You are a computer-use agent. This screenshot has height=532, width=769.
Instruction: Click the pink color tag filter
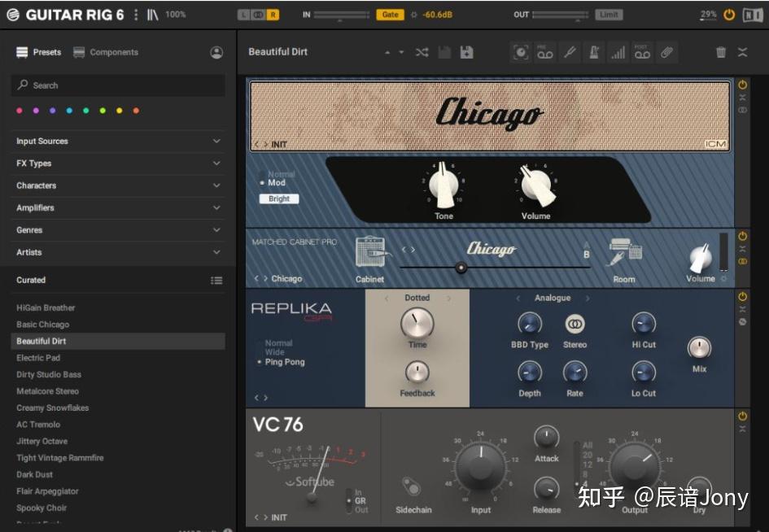pos(20,111)
